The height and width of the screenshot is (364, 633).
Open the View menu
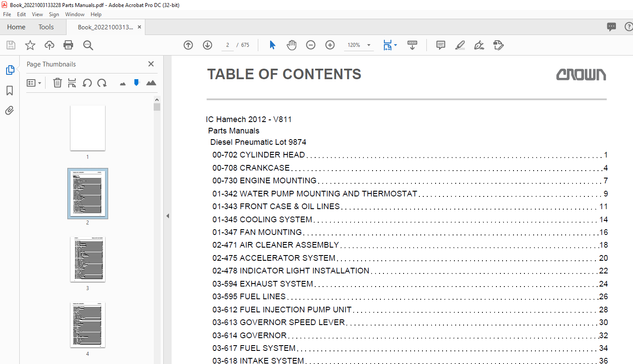37,14
